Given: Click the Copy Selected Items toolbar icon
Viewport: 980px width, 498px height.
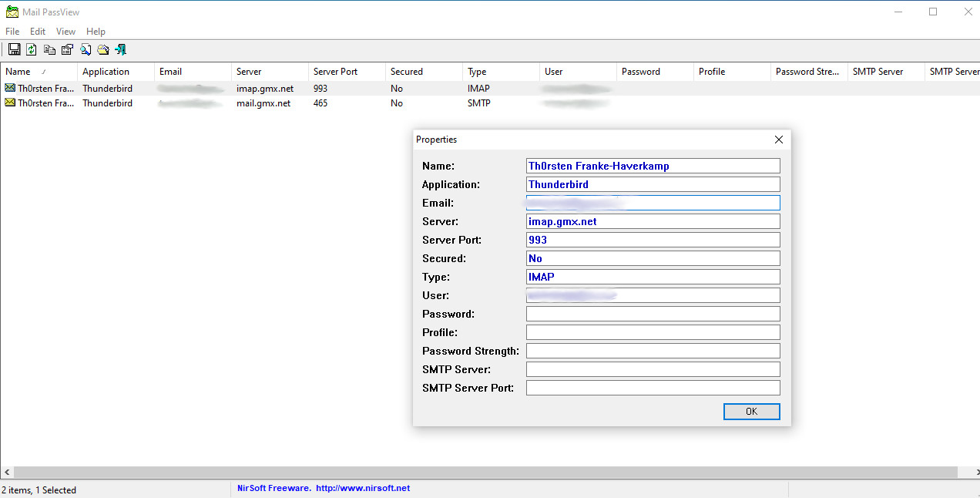Looking at the screenshot, I should tap(49, 50).
